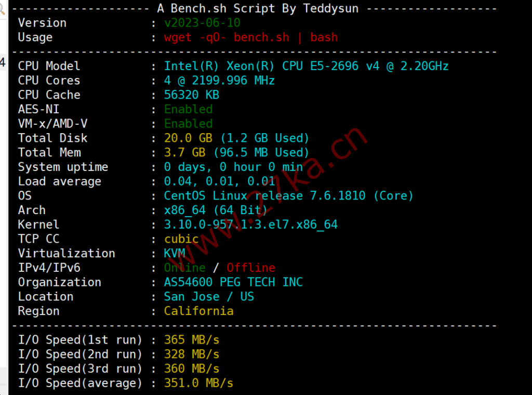Click the average result "351.0 MB/s"
532x395 pixels.
(x=199, y=383)
